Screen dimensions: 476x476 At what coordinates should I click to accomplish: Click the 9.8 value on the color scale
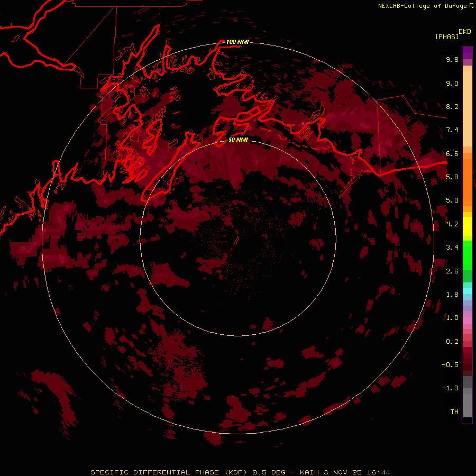coord(452,59)
